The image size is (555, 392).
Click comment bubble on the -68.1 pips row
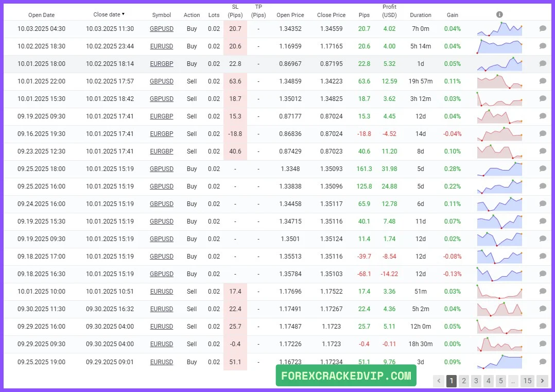[543, 274]
